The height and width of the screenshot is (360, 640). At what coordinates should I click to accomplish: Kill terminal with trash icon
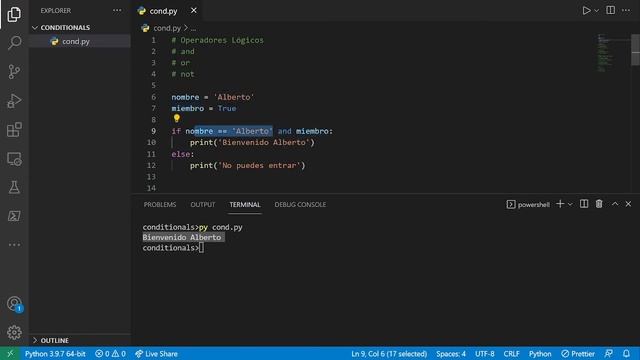(x=599, y=204)
